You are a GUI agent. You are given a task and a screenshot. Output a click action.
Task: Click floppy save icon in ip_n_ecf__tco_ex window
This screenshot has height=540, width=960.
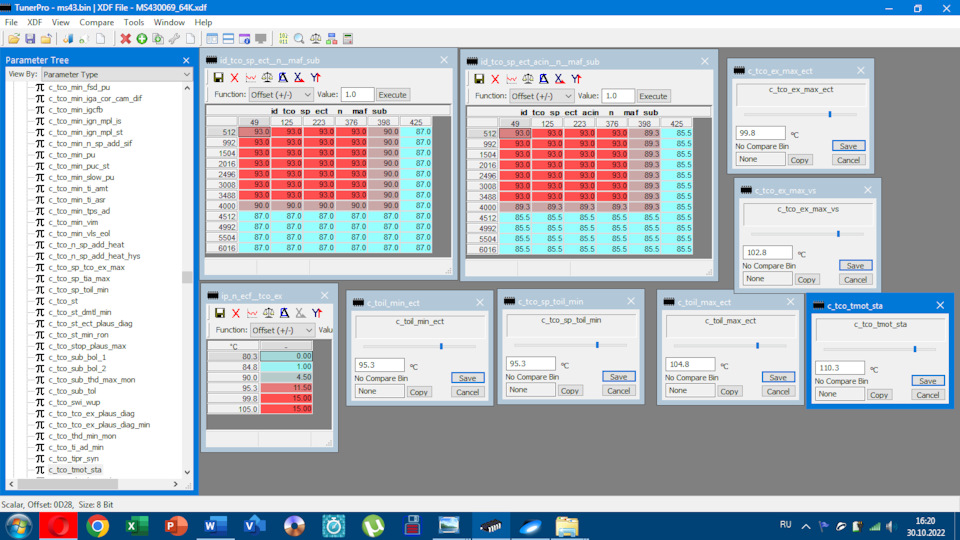point(220,313)
